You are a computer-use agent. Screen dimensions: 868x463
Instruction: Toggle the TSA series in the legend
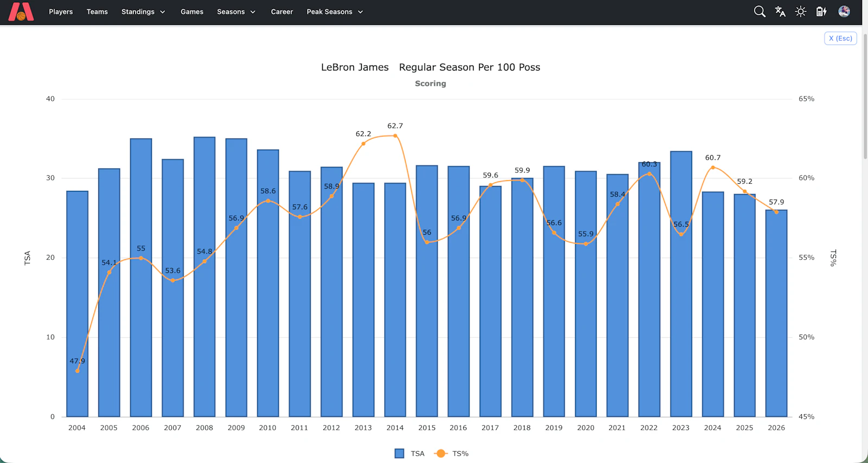coord(410,454)
